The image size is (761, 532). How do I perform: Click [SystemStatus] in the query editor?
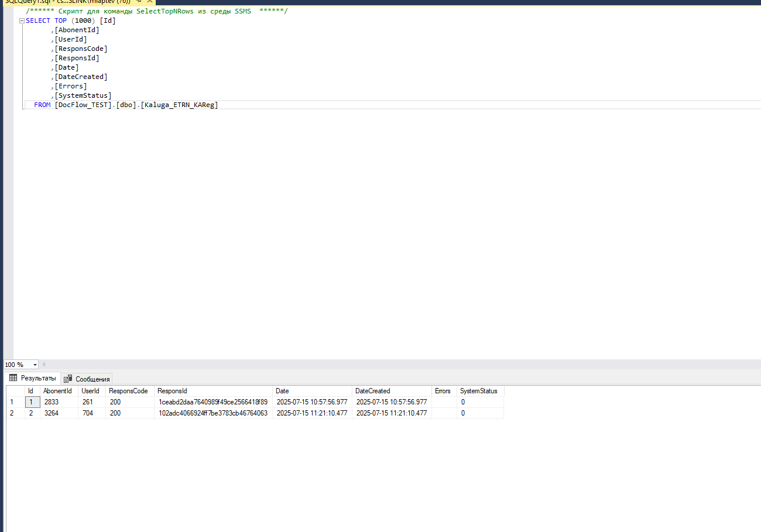click(x=83, y=95)
